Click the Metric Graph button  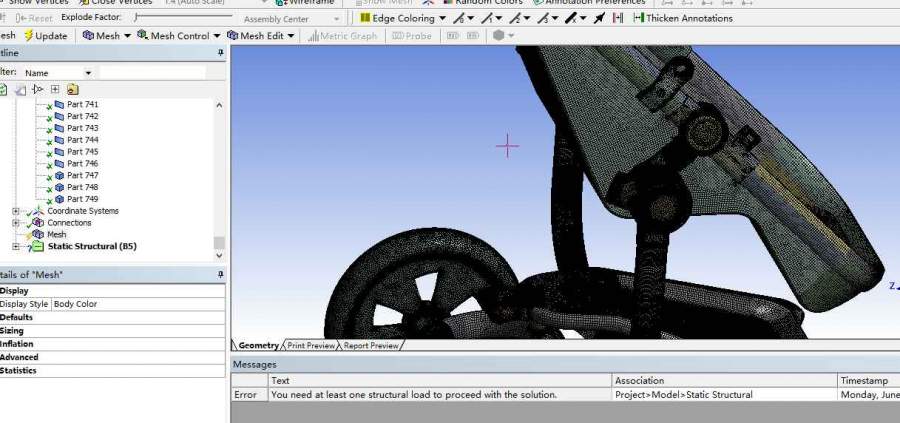click(343, 36)
